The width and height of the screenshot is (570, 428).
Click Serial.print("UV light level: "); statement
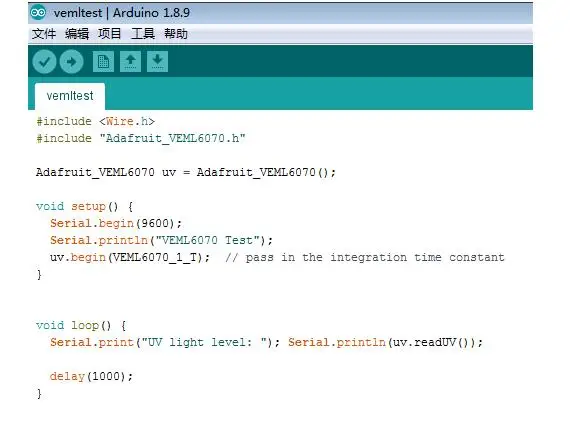pyautogui.click(x=165, y=342)
